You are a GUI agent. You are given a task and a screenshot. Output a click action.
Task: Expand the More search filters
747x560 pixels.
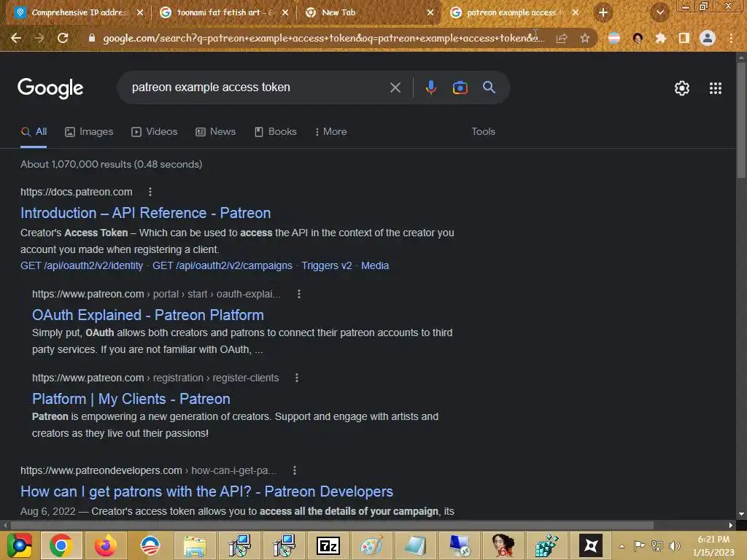[x=330, y=132]
